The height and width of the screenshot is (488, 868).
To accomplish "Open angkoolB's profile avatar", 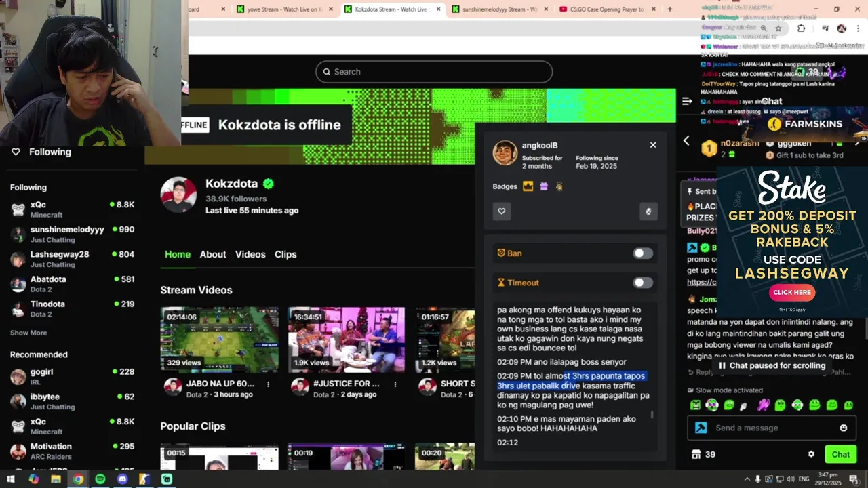I will [x=505, y=153].
